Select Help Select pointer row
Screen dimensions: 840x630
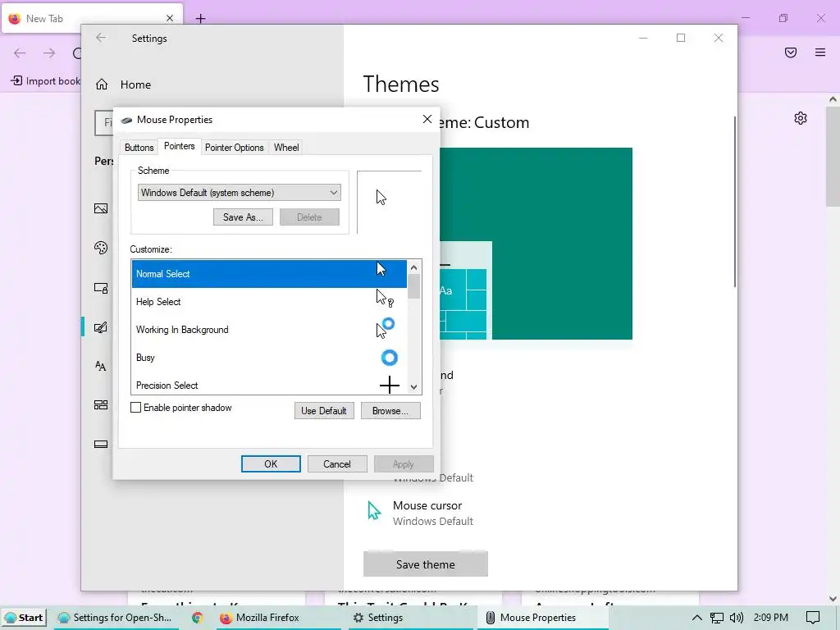point(269,302)
